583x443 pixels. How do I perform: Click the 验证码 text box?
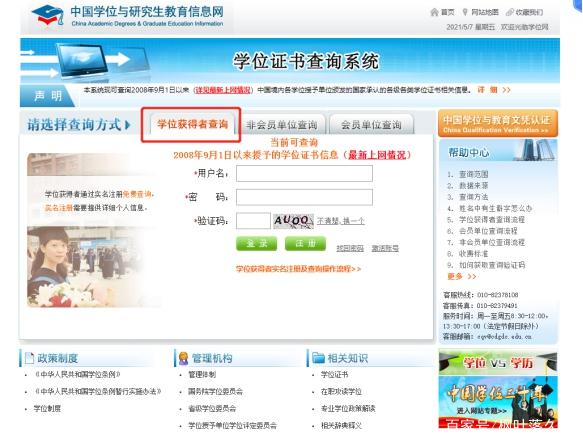tap(253, 221)
